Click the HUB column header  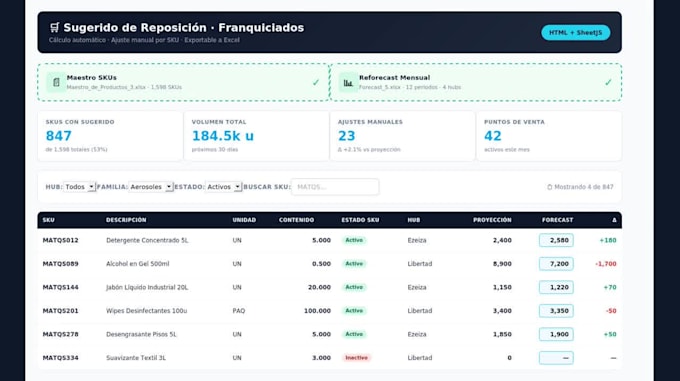pyautogui.click(x=414, y=220)
